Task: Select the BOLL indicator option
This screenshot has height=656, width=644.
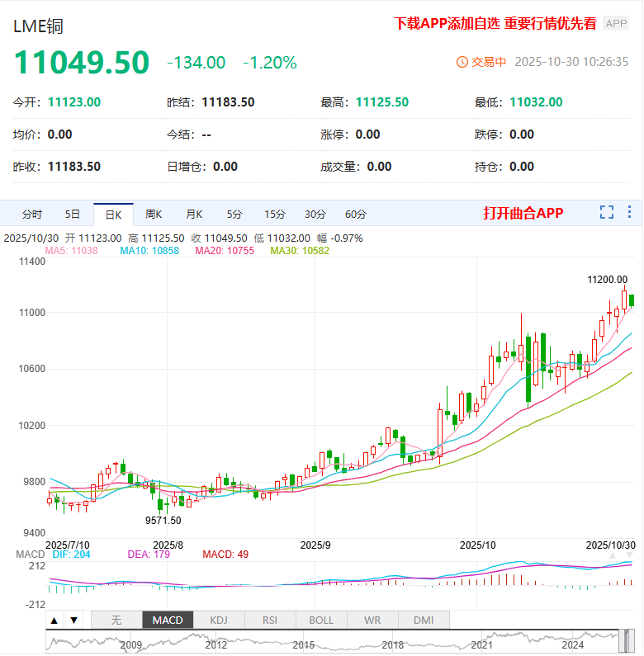Action: pyautogui.click(x=321, y=621)
